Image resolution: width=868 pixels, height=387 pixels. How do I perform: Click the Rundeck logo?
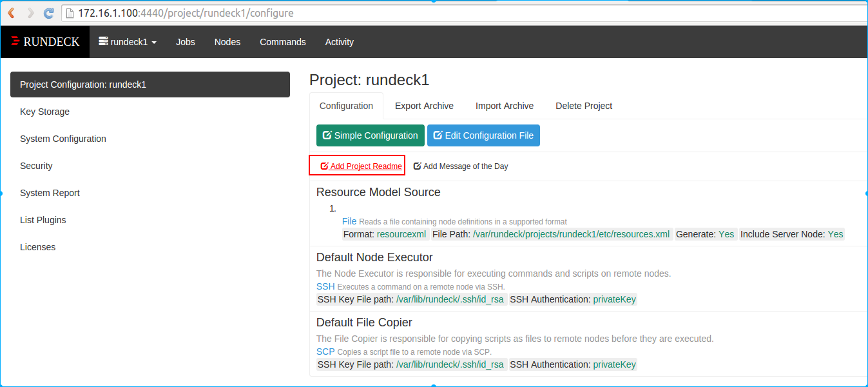click(45, 42)
